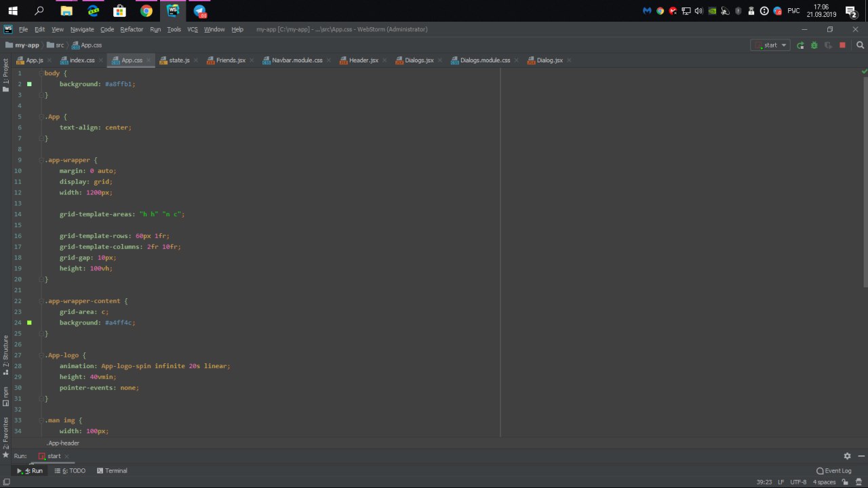Open the start run configuration dropdown
This screenshot has height=488, width=868.
(770, 45)
